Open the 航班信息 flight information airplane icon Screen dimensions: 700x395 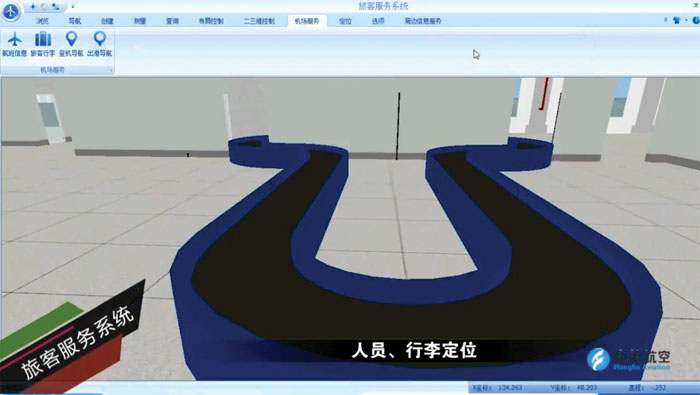[15, 44]
